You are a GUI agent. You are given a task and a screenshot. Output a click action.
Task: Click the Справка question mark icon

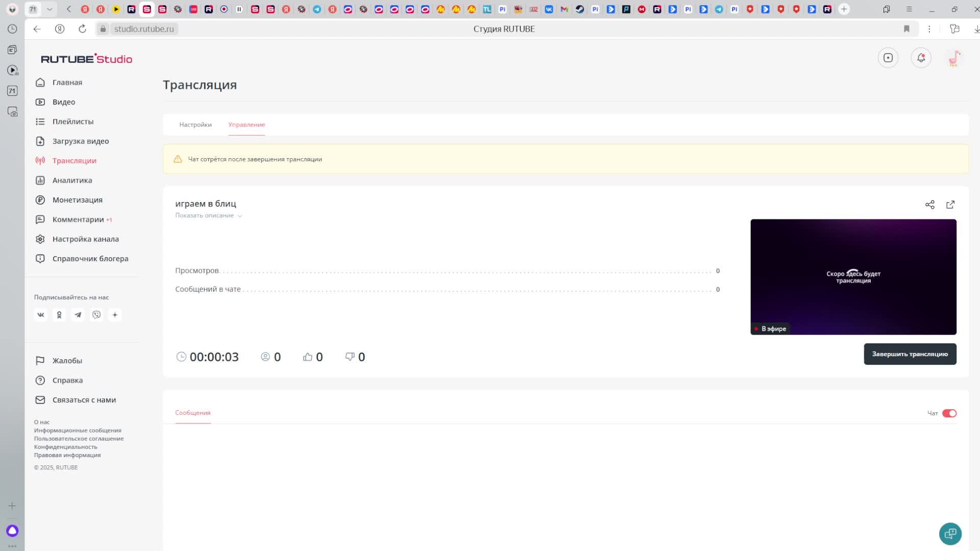click(x=40, y=381)
